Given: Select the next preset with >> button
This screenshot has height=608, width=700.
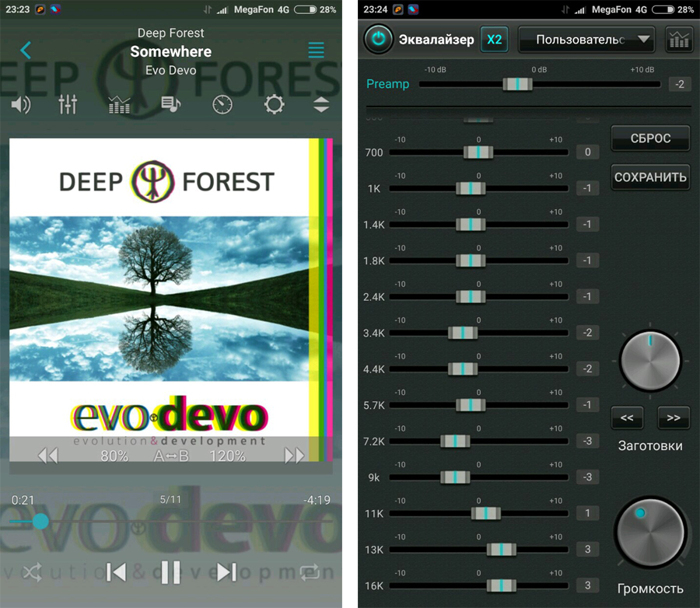Looking at the screenshot, I should pos(674,418).
